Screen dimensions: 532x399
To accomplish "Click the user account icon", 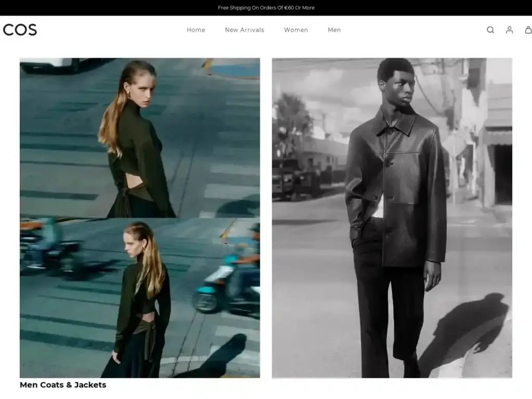I will pos(509,30).
